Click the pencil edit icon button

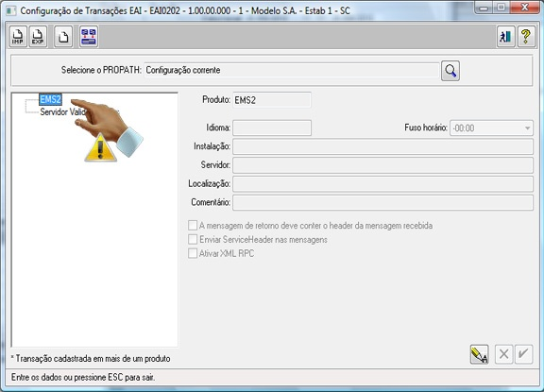479,354
